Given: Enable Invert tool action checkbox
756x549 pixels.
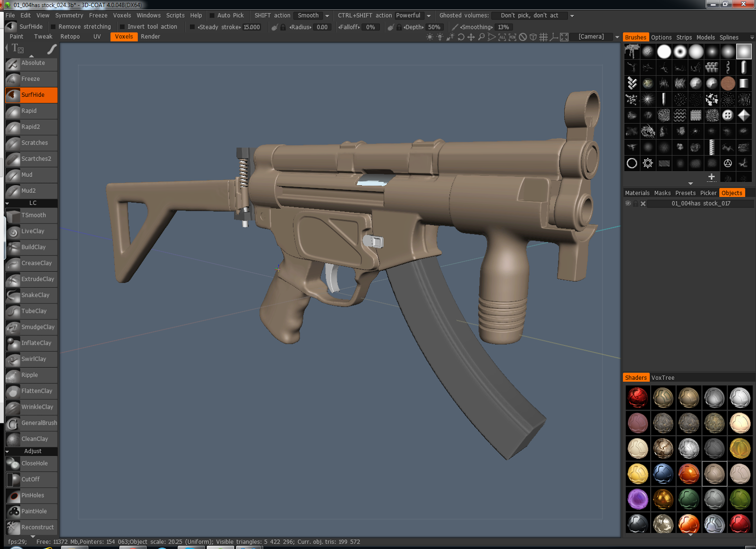Looking at the screenshot, I should coord(122,27).
